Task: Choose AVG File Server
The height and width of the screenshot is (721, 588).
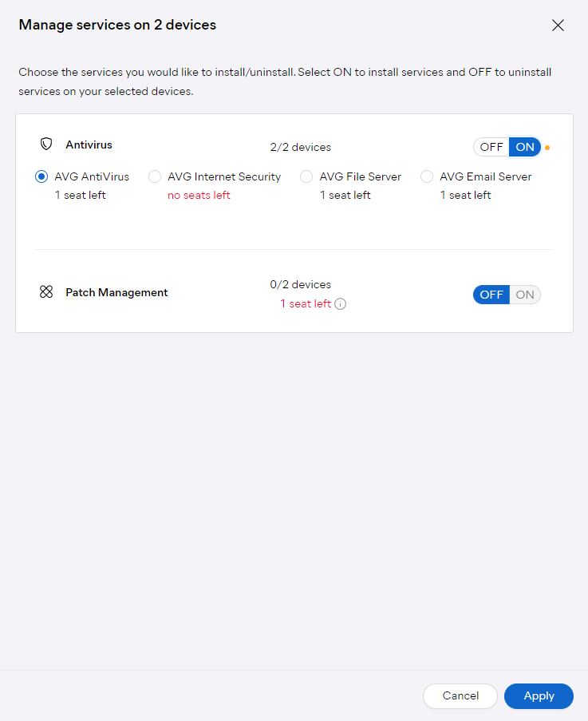Action: [x=306, y=176]
